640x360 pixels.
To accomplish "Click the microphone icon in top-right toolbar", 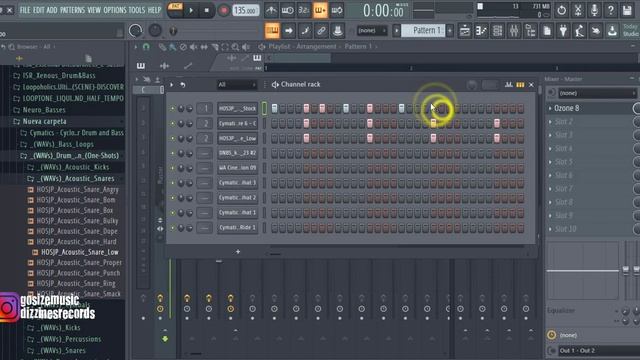I will (594, 10).
